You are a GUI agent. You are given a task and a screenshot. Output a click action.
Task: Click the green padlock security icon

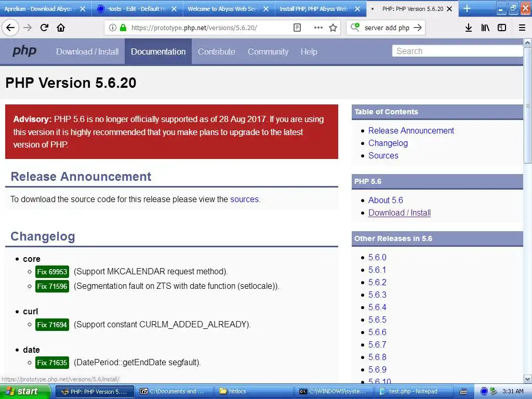[123, 28]
